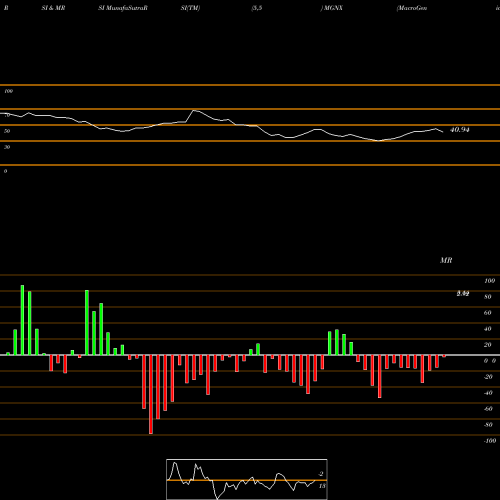Click the -80 label on MR axis
The image size is (500, 500).
click(488, 425)
